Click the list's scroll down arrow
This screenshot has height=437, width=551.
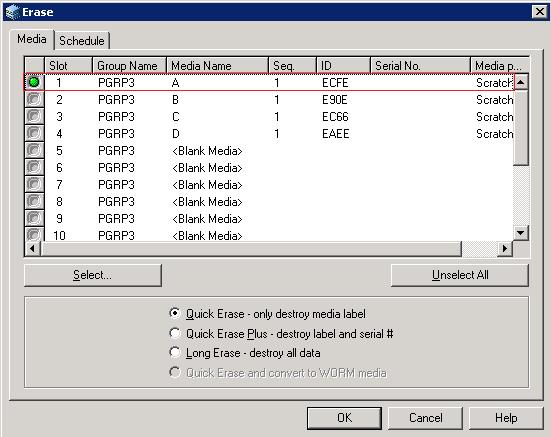(x=521, y=233)
